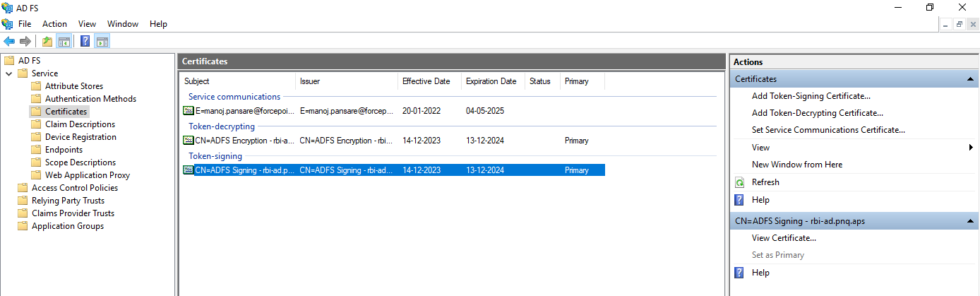This screenshot has height=296, width=980.
Task: Click the ADFS Encryption certificate icon
Action: pos(189,141)
